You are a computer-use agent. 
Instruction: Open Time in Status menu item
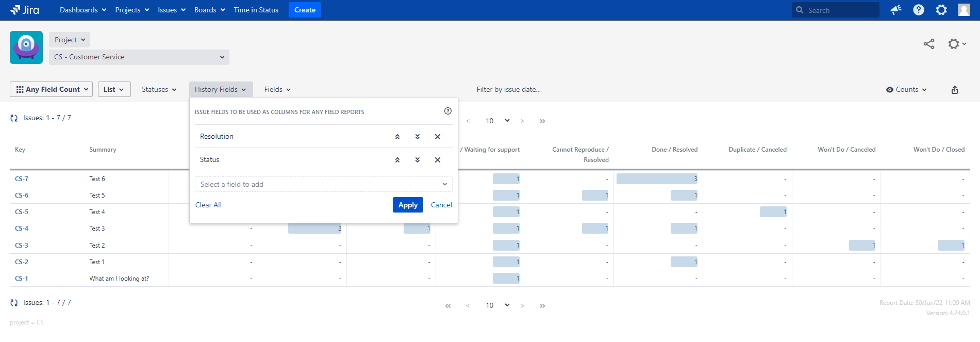(256, 10)
